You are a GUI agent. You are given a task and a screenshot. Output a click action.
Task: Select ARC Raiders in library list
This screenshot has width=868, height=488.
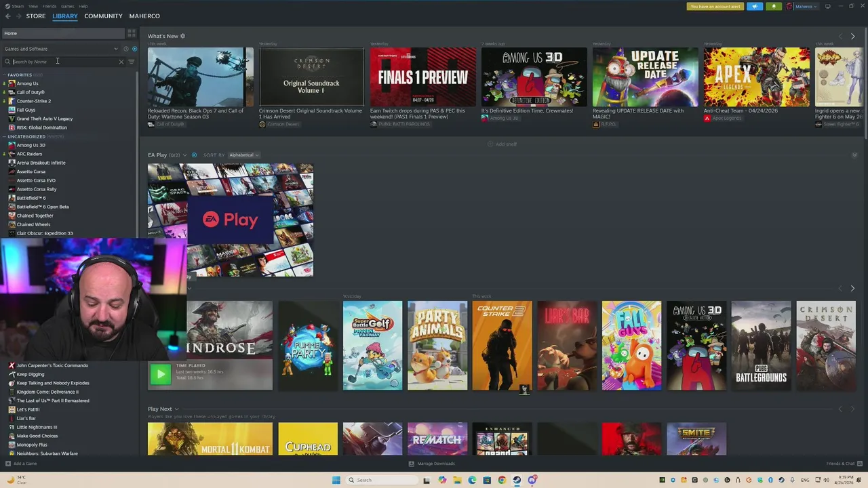[29, 154]
